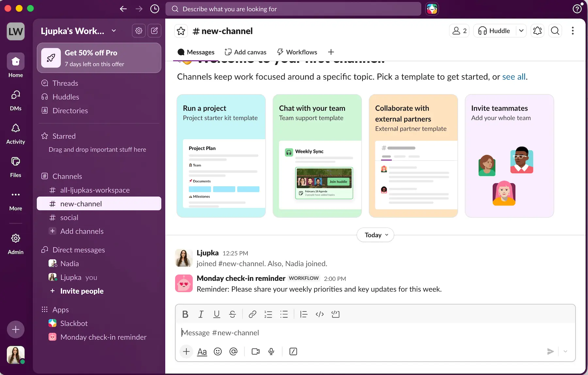Record a video clip
588x375 pixels.
255,351
